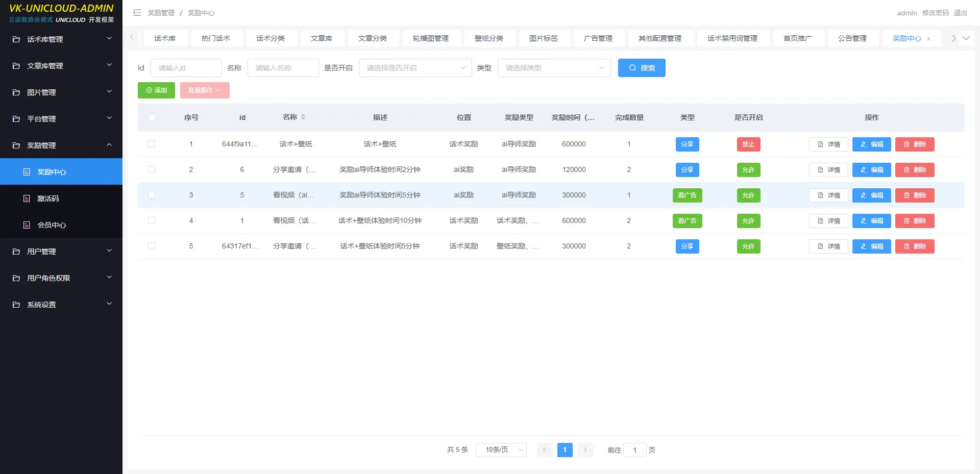Check the row 2 分享邀请 checkbox
The width and height of the screenshot is (980, 474).
coord(152,169)
